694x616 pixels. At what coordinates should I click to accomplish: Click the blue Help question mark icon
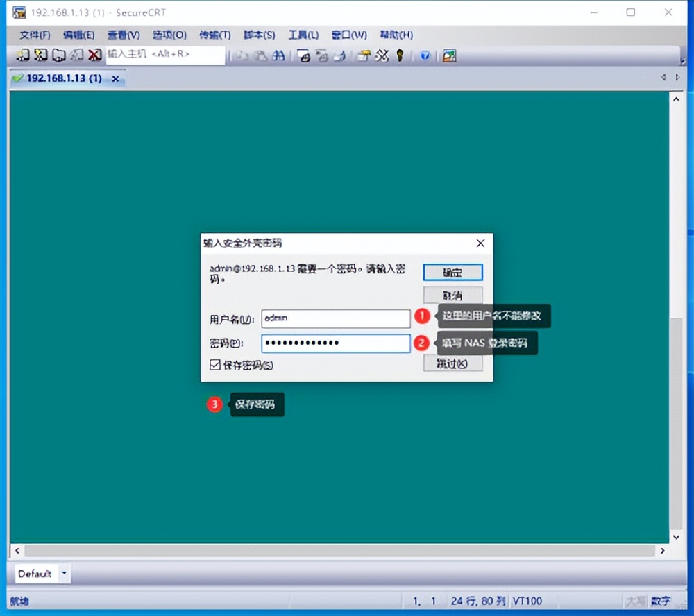click(425, 56)
